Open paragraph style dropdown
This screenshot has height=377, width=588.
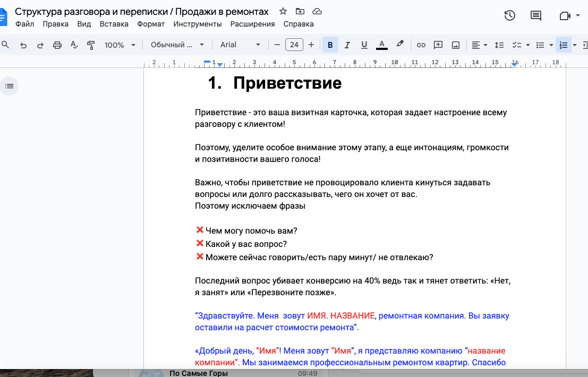coord(177,45)
